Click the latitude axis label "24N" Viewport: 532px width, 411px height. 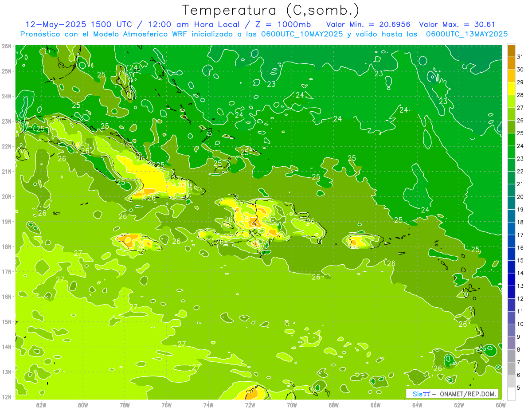point(7,96)
